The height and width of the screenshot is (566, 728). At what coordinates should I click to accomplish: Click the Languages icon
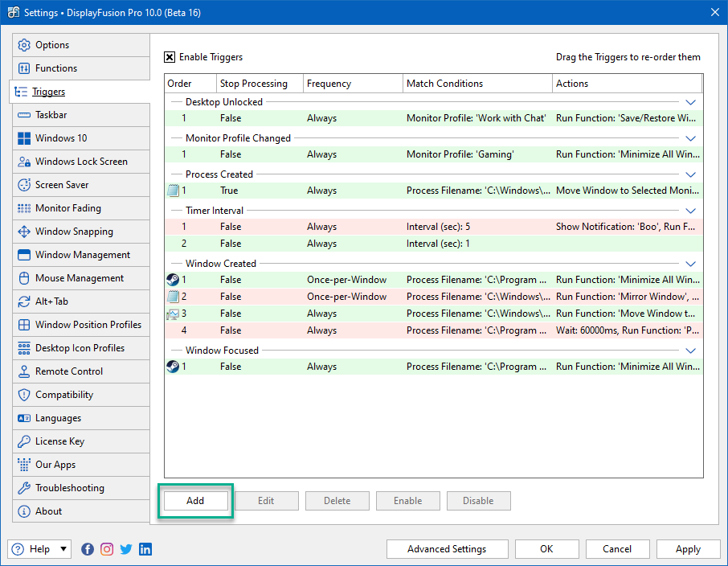pos(23,418)
